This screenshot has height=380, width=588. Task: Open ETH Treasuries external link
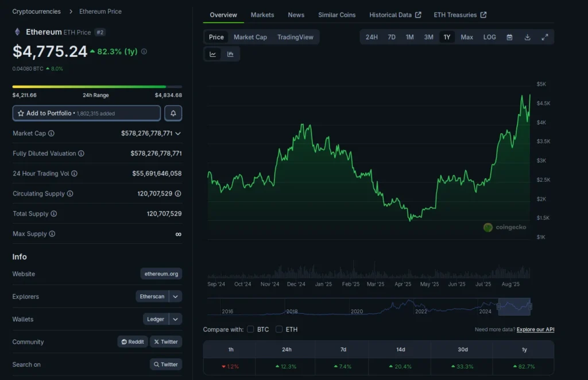pos(460,15)
